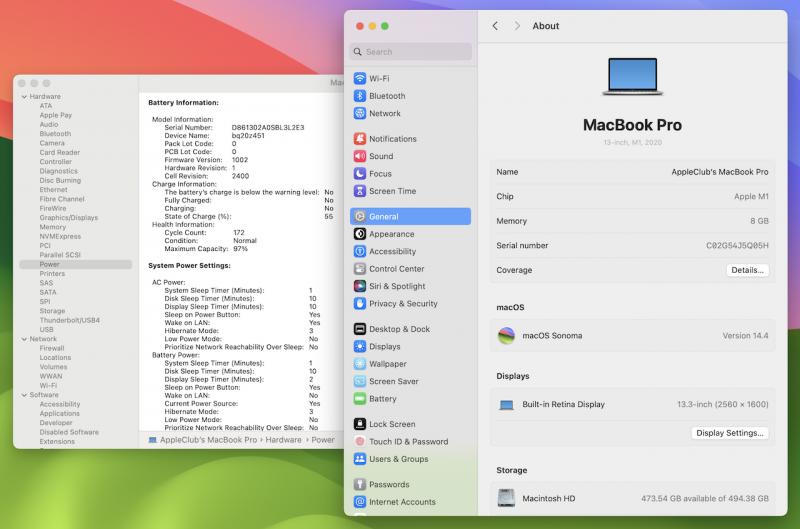Select the Sound speaker icon

(360, 156)
